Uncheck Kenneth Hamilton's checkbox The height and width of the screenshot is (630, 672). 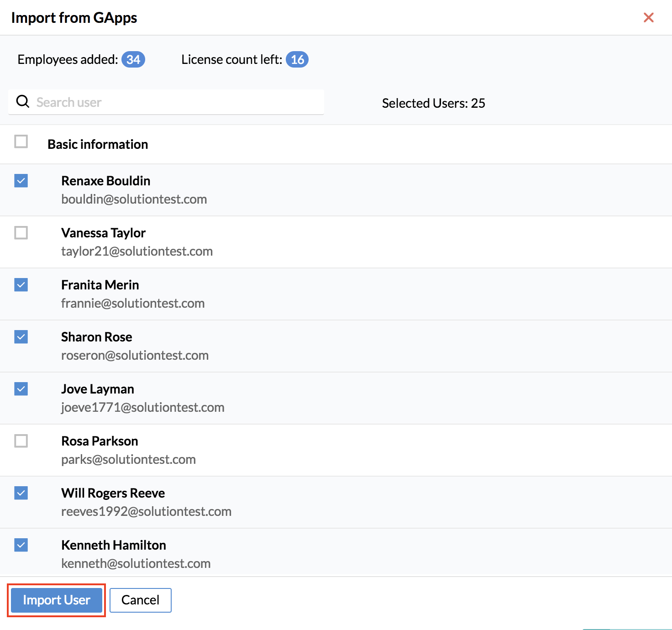[x=21, y=545]
